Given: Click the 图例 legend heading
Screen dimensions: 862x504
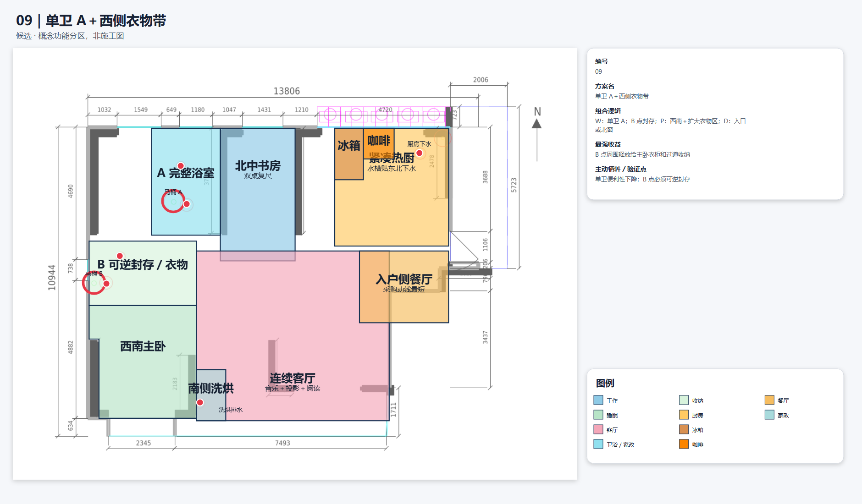Looking at the screenshot, I should click(605, 383).
